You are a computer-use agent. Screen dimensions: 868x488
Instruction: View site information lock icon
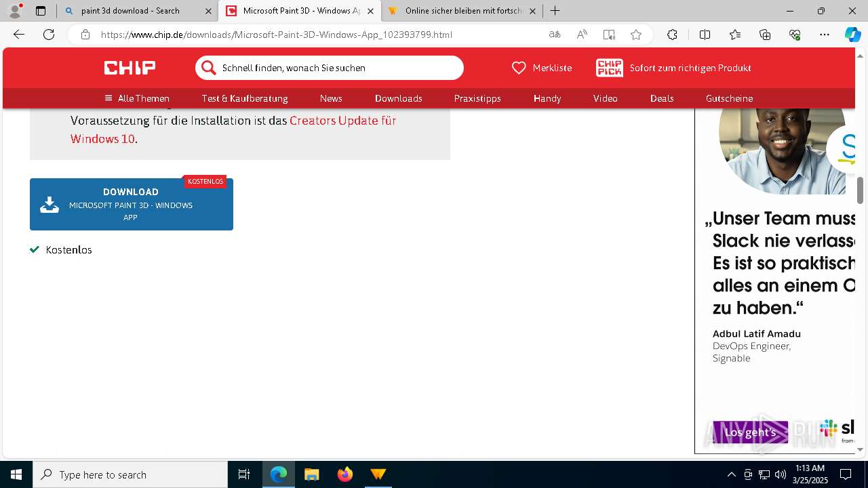[x=85, y=35]
